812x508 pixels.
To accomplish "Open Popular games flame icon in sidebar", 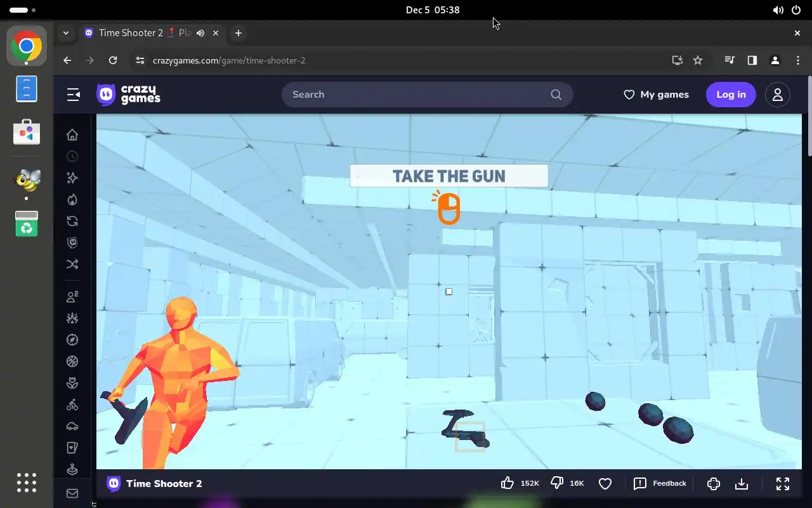I will pos(72,199).
